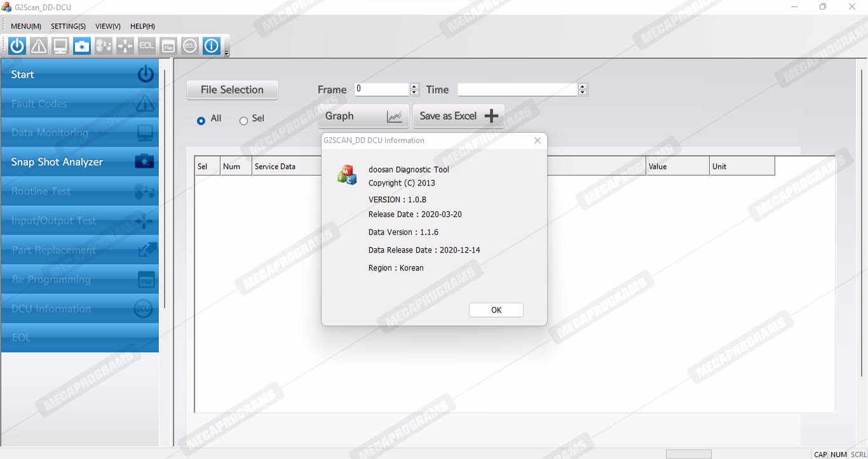Screen dimensions: 868x459
Task: Decrease Time value with down arrow
Action: (583, 93)
